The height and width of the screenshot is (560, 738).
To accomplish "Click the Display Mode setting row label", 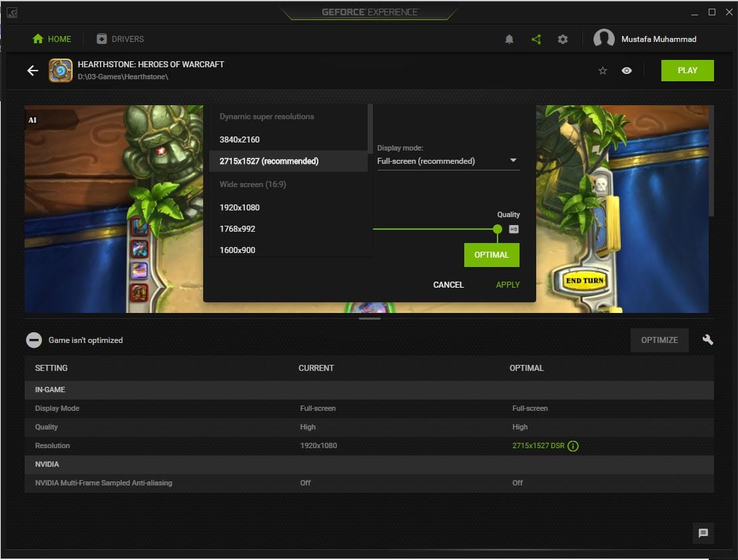I will pyautogui.click(x=57, y=408).
